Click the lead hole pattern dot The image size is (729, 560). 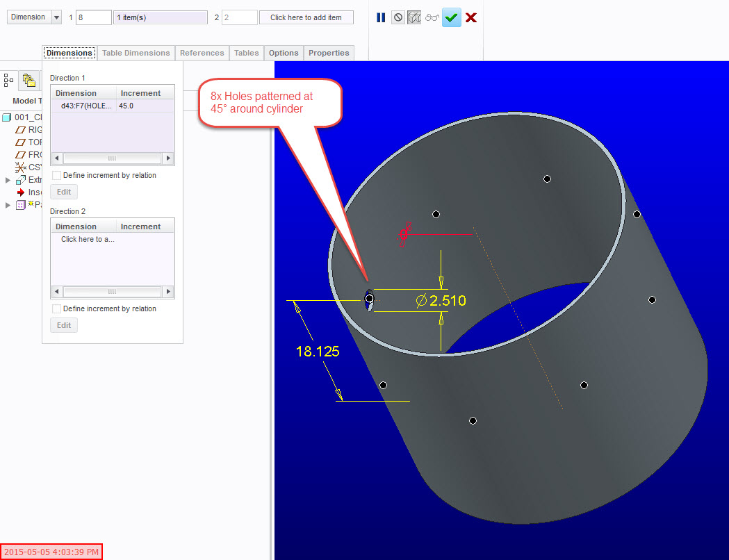pos(369,298)
